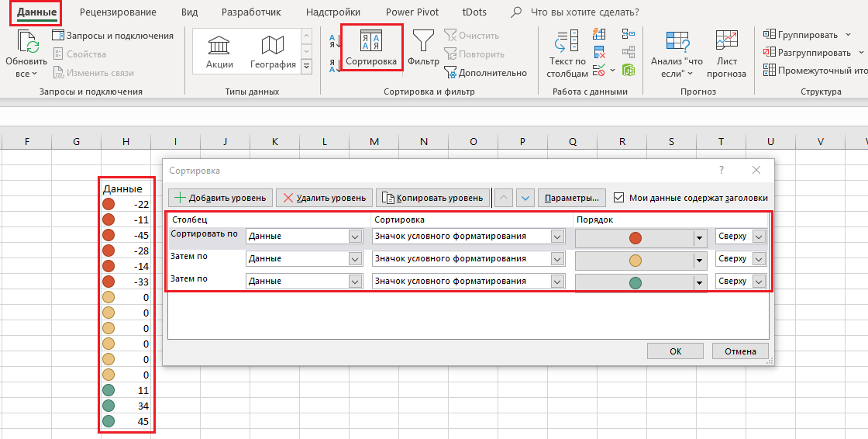
Task: Open Data Validation dropdown arrow
Action: tap(612, 71)
